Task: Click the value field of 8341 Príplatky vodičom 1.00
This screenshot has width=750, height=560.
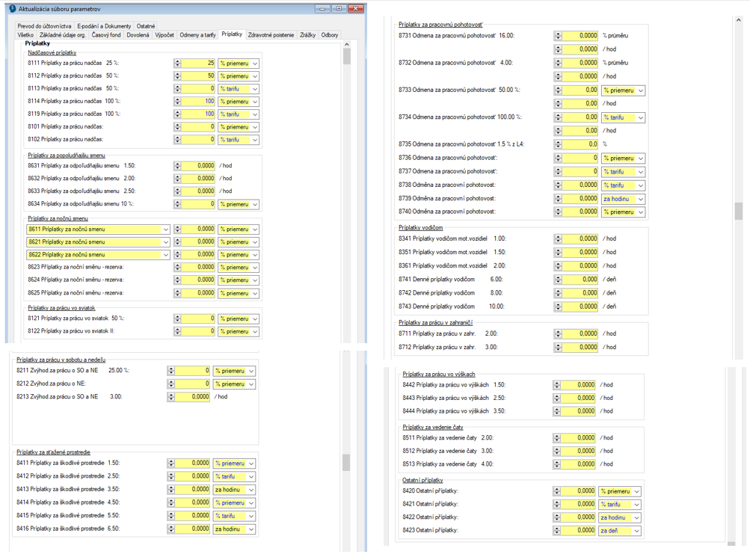Action: pos(580,239)
